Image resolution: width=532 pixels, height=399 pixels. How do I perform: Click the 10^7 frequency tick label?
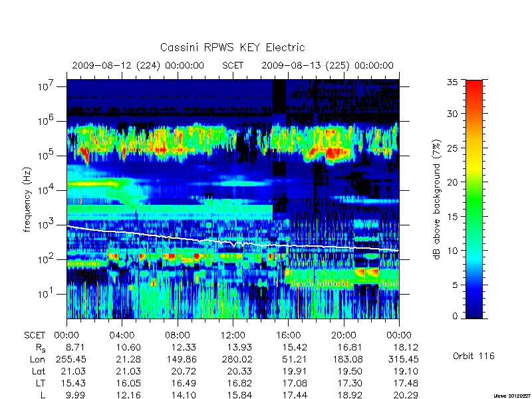(47, 86)
